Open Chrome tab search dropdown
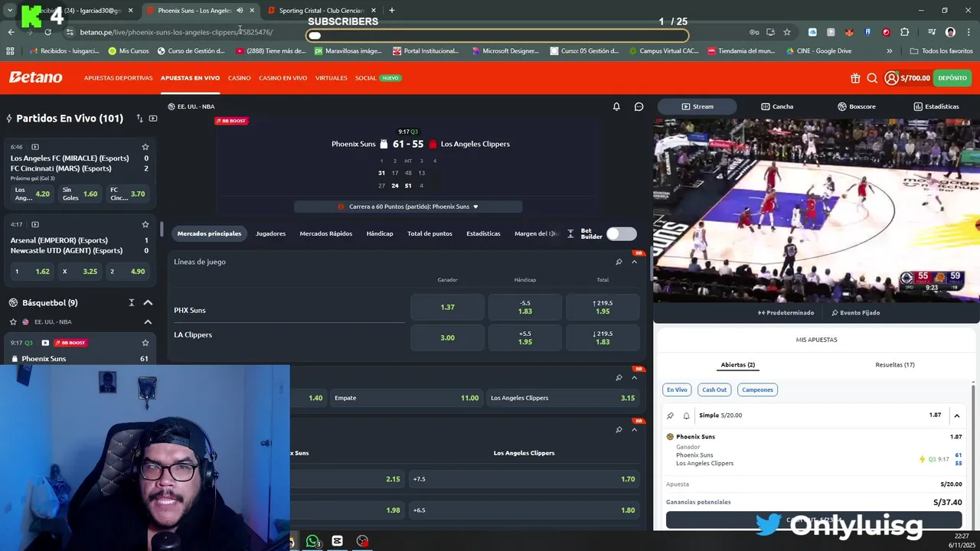This screenshot has width=980, height=551. point(10,11)
